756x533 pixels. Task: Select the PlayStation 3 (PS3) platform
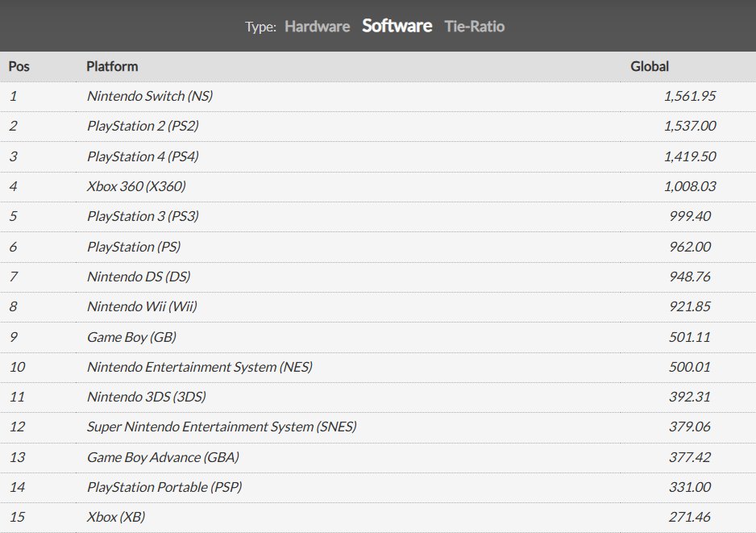coord(143,216)
